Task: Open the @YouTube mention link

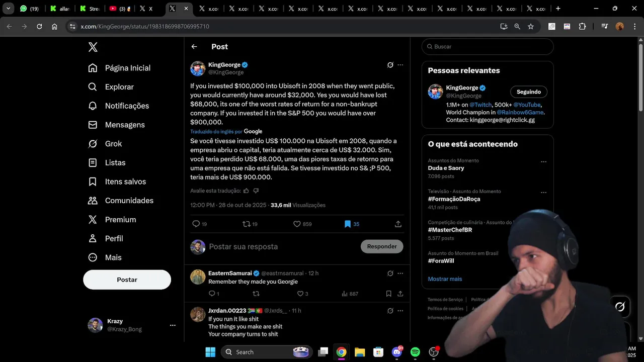Action: pyautogui.click(x=527, y=105)
